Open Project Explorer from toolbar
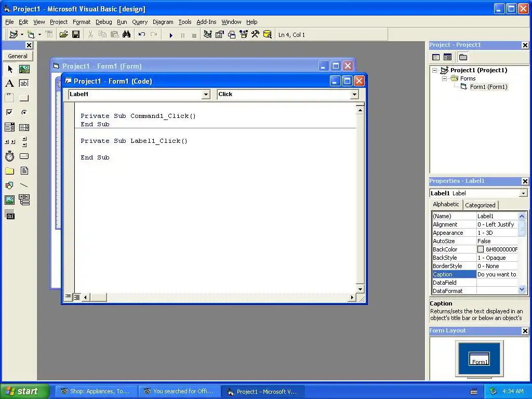This screenshot has height=399, width=532. [208, 34]
